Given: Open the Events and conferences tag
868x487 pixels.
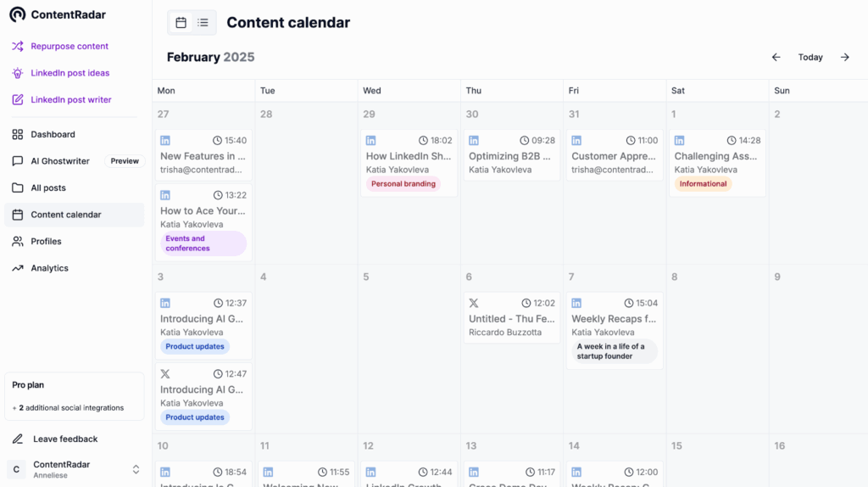Looking at the screenshot, I should click(203, 243).
